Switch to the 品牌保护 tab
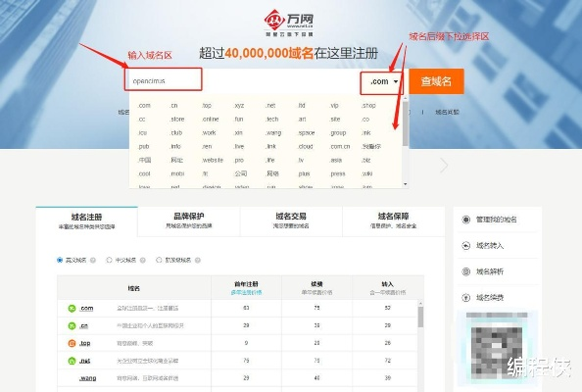The image size is (582, 392). [189, 220]
